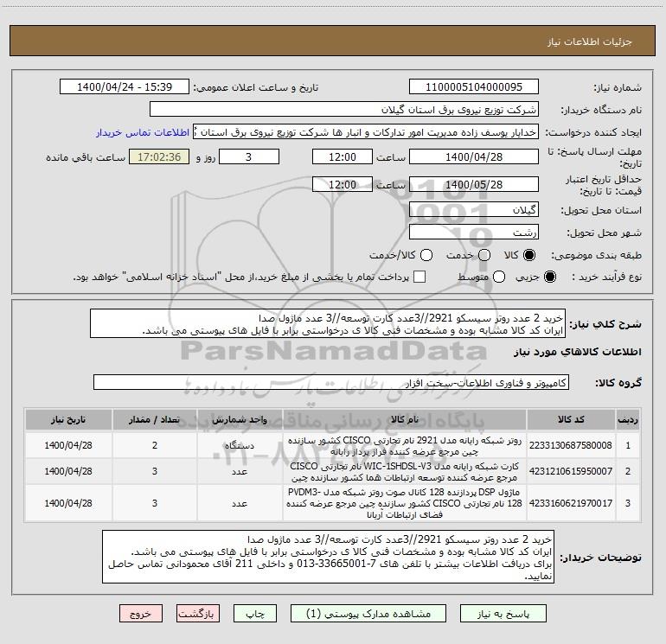The width and height of the screenshot is (666, 644).
Task: Select the خدمت radio button
Action: pos(484,255)
